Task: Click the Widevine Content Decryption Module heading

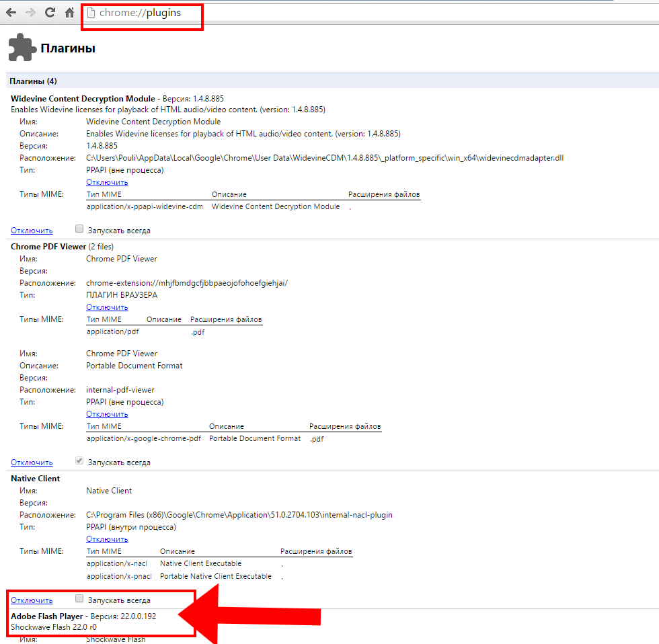Action: click(x=83, y=98)
